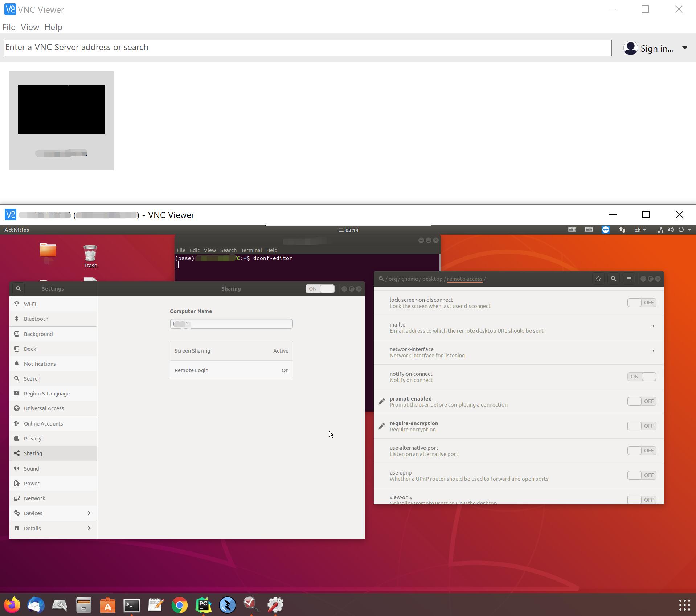Switch to Terminal via dock icon
This screenshot has width=696, height=616.
click(x=132, y=605)
